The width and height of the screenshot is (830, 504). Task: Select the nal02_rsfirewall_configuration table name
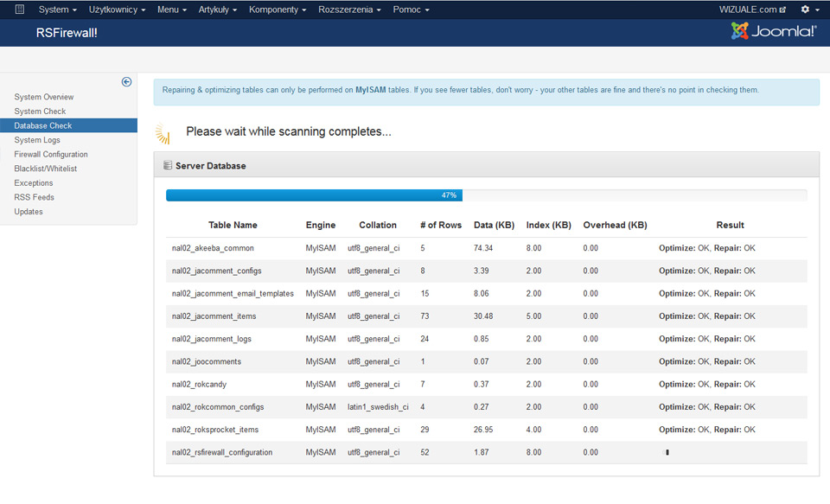coord(222,453)
